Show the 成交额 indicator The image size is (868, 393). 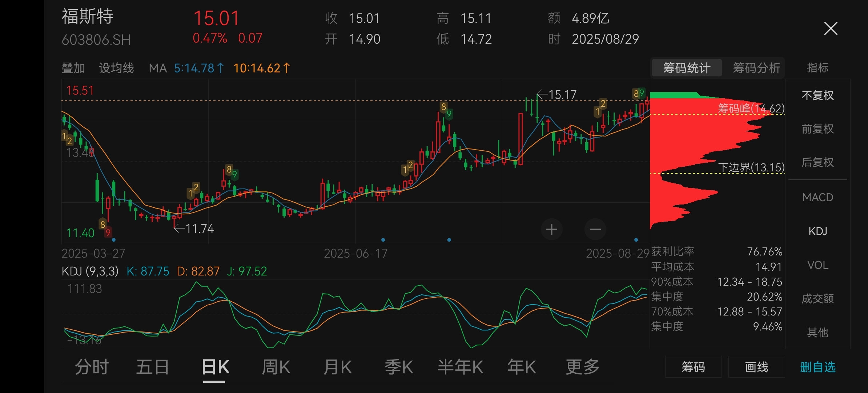coord(818,299)
